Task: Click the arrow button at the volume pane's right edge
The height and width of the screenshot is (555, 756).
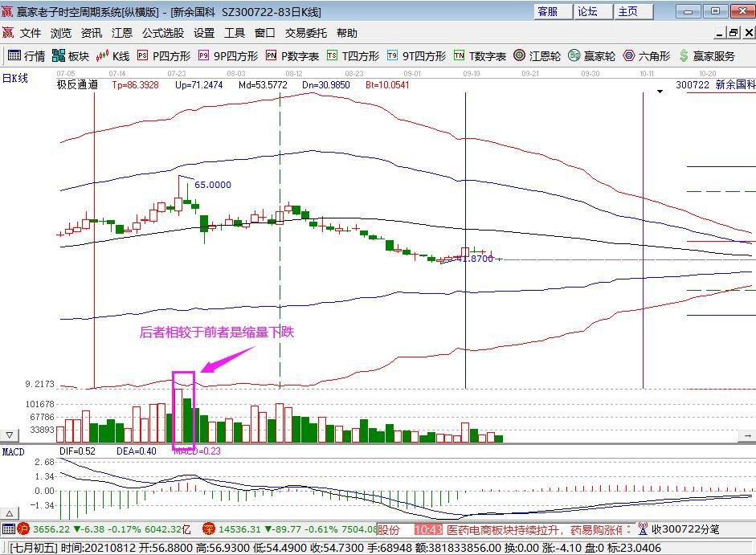Action: click(x=747, y=435)
